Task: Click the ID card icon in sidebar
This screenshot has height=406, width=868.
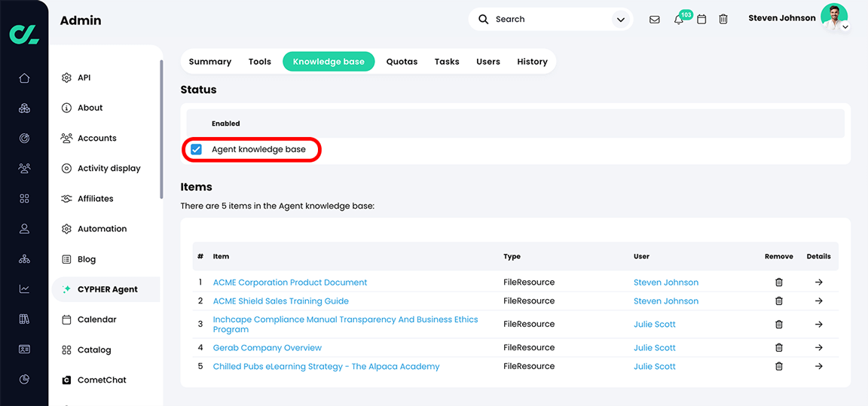Action: pyautogui.click(x=24, y=349)
